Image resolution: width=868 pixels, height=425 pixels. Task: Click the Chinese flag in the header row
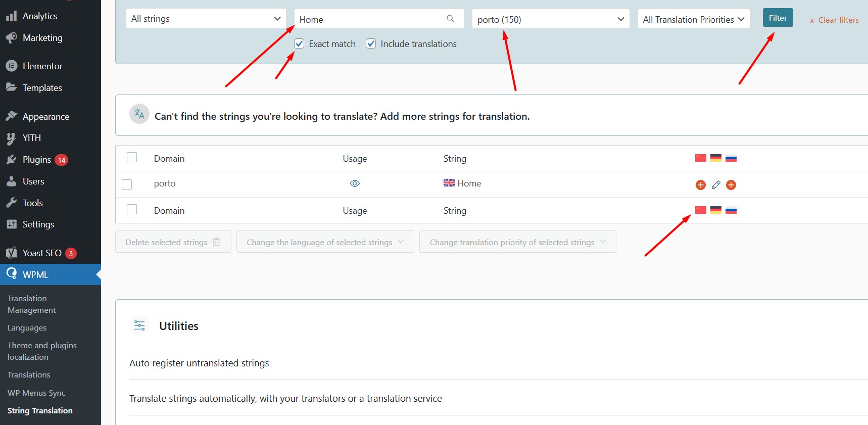(x=700, y=158)
